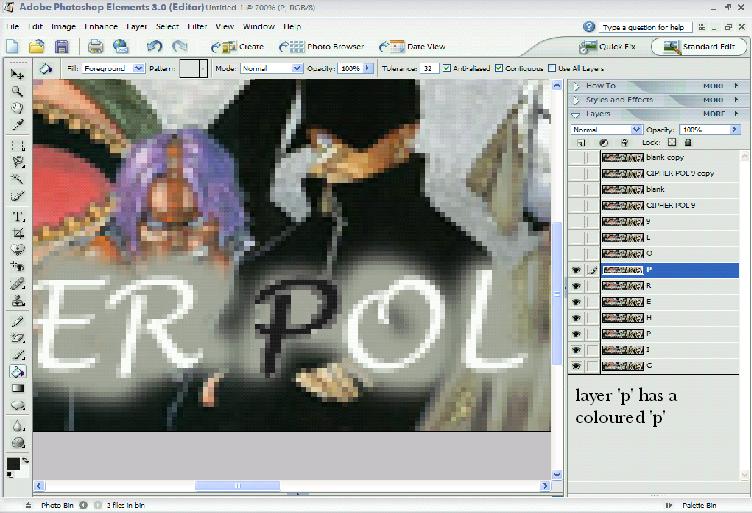Toggle lock transparent pixels
Viewport: 752px width, 513px height.
pyautogui.click(x=672, y=142)
